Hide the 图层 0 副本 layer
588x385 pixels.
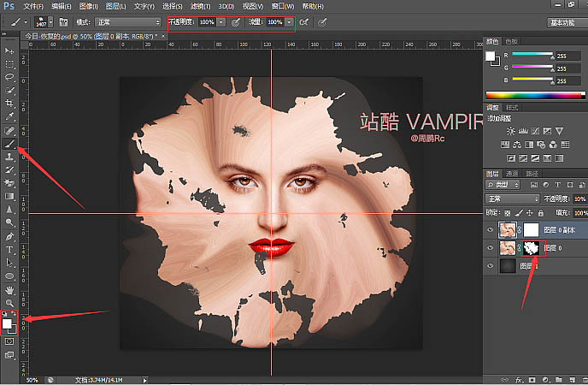(x=490, y=229)
